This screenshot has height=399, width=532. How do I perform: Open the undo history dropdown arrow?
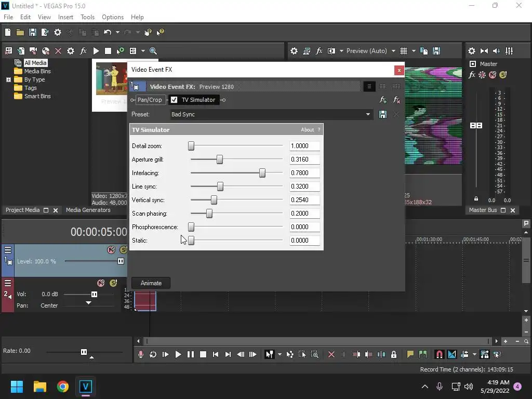click(117, 32)
